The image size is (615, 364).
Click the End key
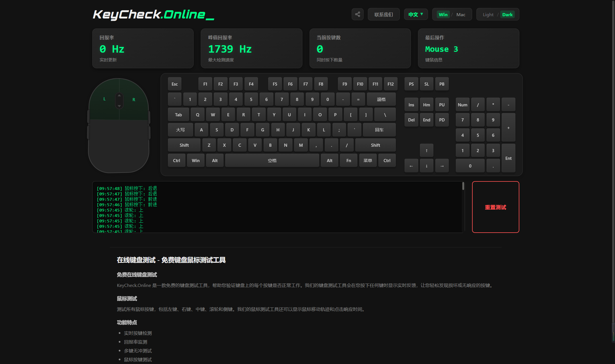pos(427,120)
